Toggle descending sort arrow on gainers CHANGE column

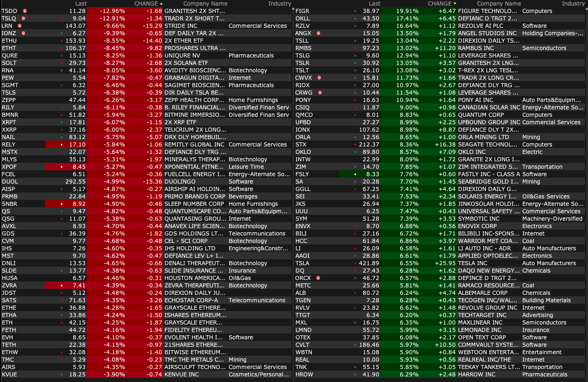point(455,4)
